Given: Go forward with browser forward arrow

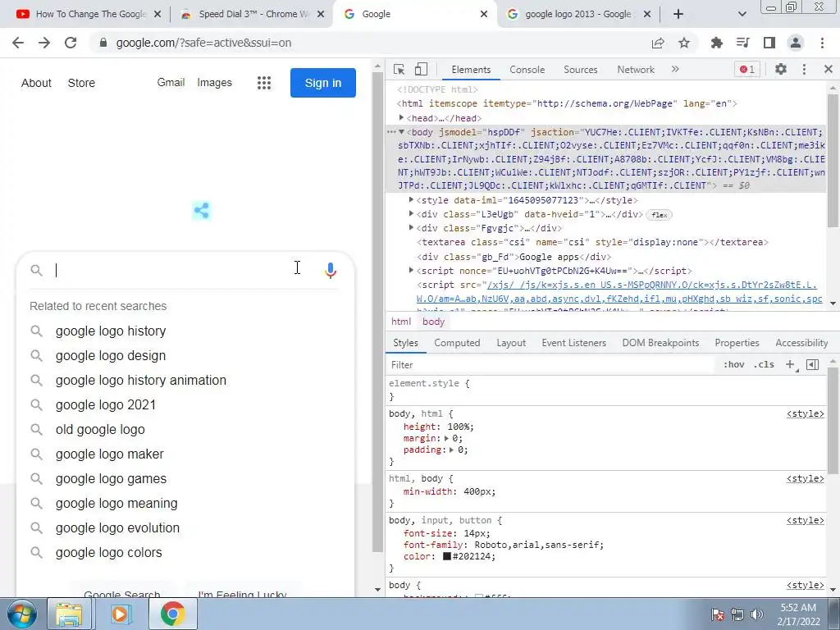Looking at the screenshot, I should click(44, 43).
